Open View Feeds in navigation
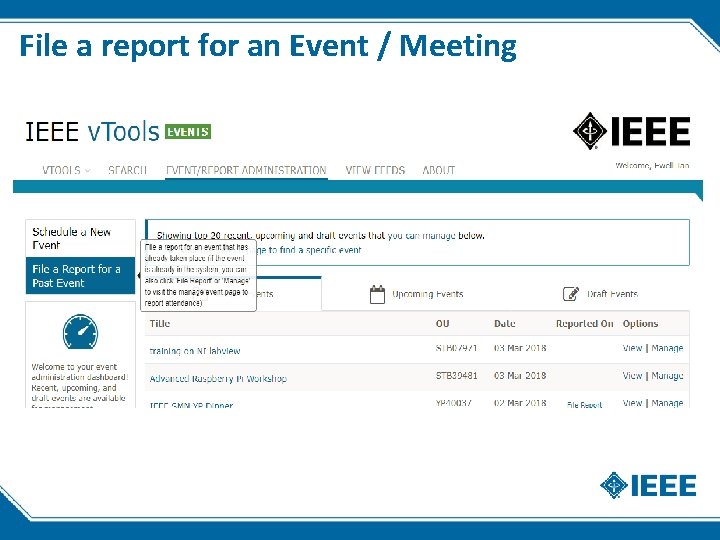The image size is (720, 540). click(x=375, y=170)
